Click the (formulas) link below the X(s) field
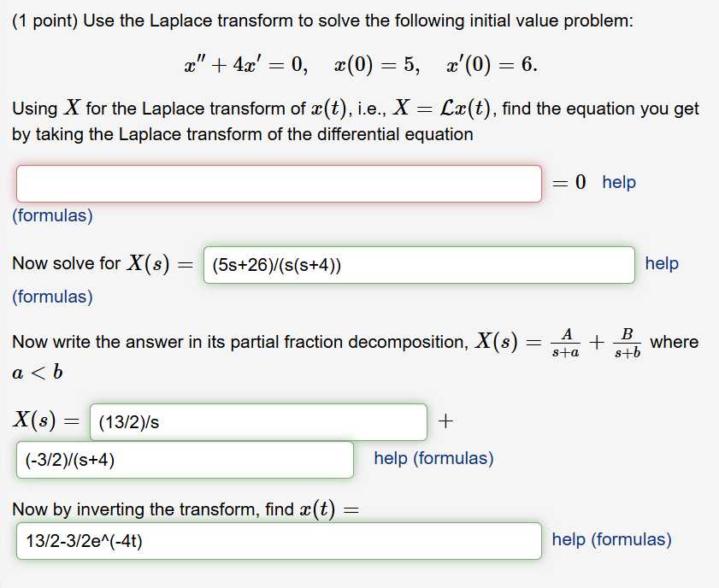This screenshot has height=588, width=719. 52,297
